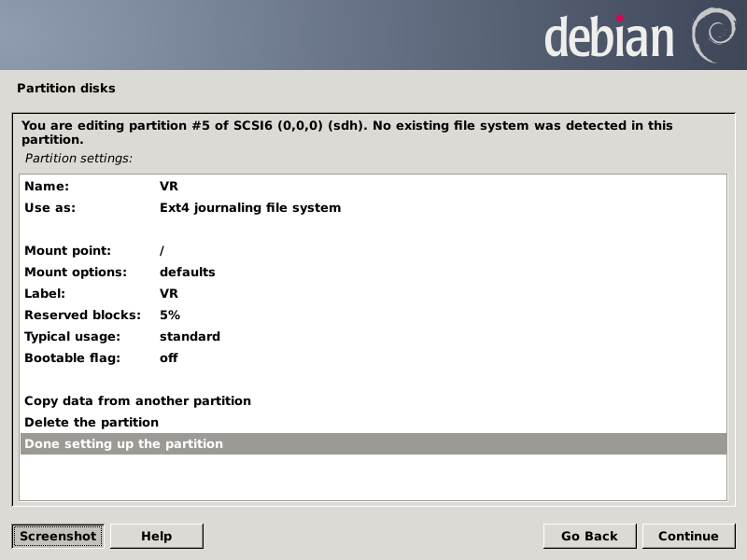Viewport: 747px width, 560px height.
Task: Click the empty area below the settings list
Action: 373,477
